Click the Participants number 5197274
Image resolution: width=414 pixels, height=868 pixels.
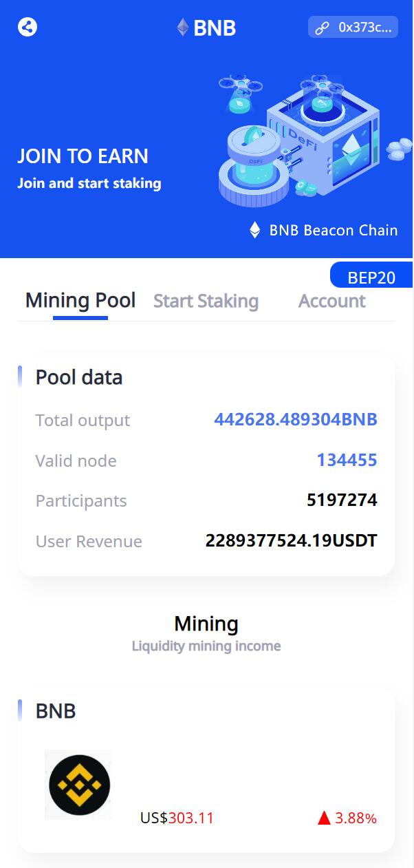[x=342, y=500]
